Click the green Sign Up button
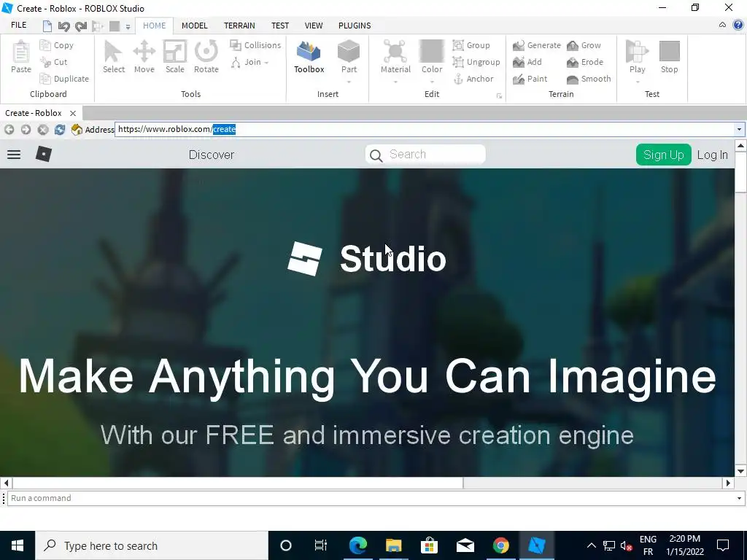Image resolution: width=747 pixels, height=560 pixels. [x=664, y=155]
